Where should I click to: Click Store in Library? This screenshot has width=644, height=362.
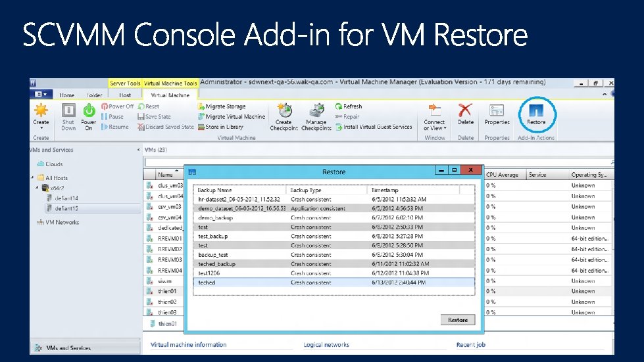220,127
